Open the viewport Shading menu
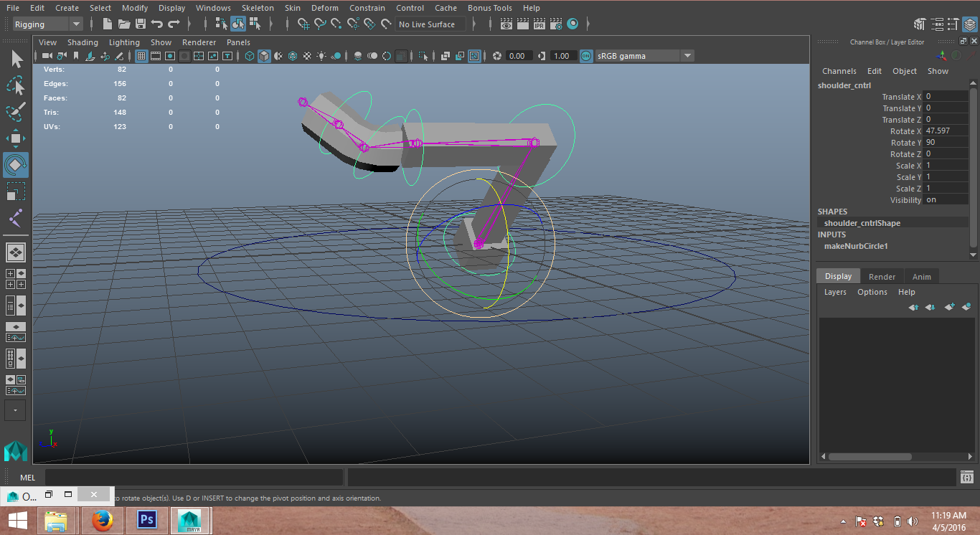Viewport: 980px width, 535px height. coord(83,42)
